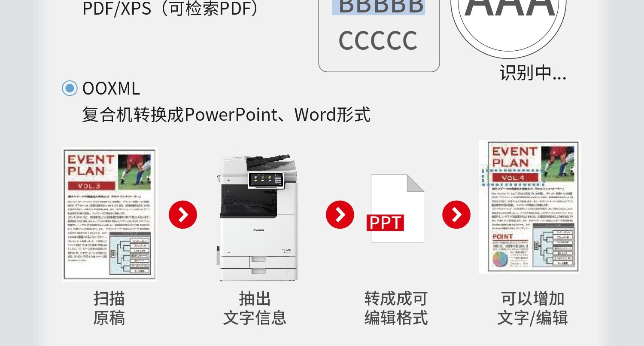644x346 pixels.
Task: Select the highlighted BBBBB text line
Action: coord(378,7)
